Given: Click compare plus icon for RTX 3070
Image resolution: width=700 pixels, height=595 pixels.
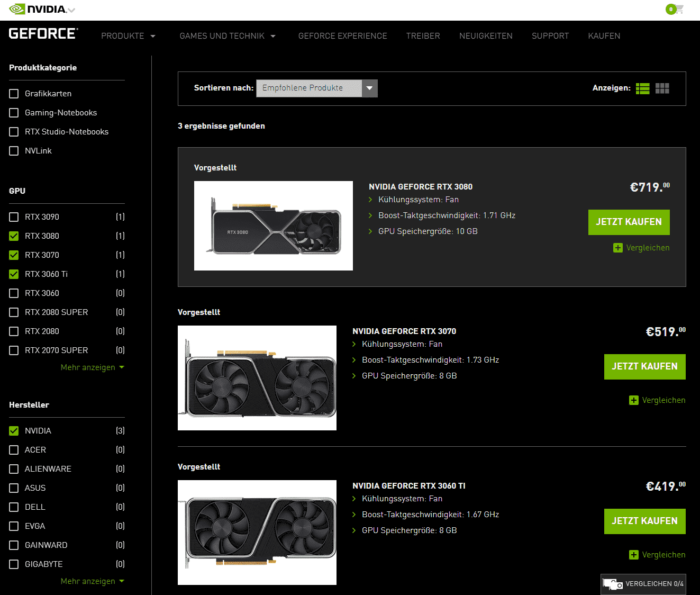Looking at the screenshot, I should click(x=634, y=400).
